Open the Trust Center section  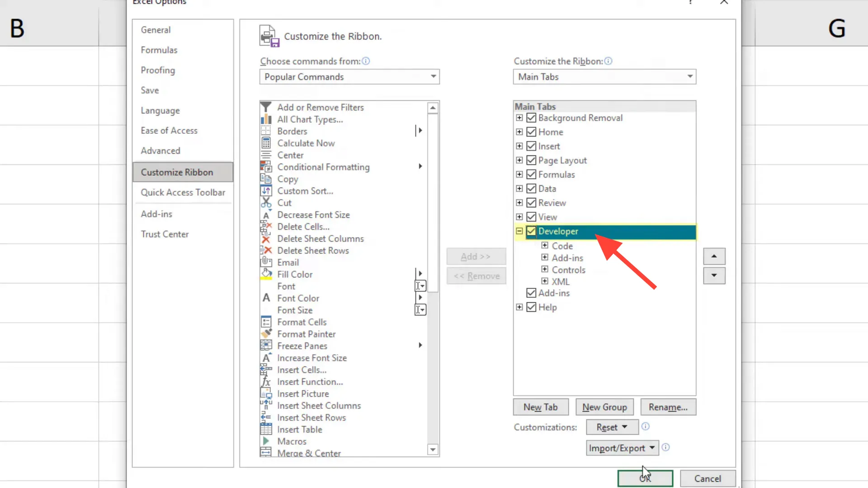(x=165, y=234)
